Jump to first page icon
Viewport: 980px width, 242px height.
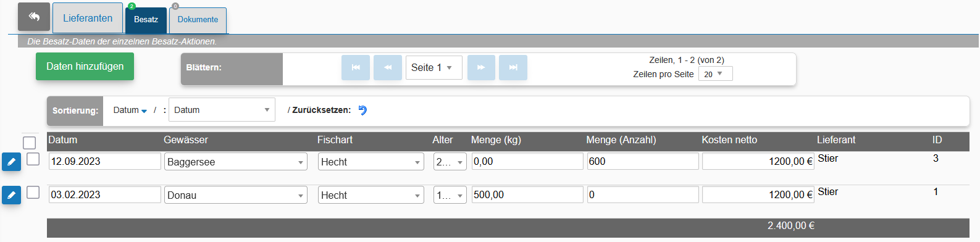coord(356,67)
